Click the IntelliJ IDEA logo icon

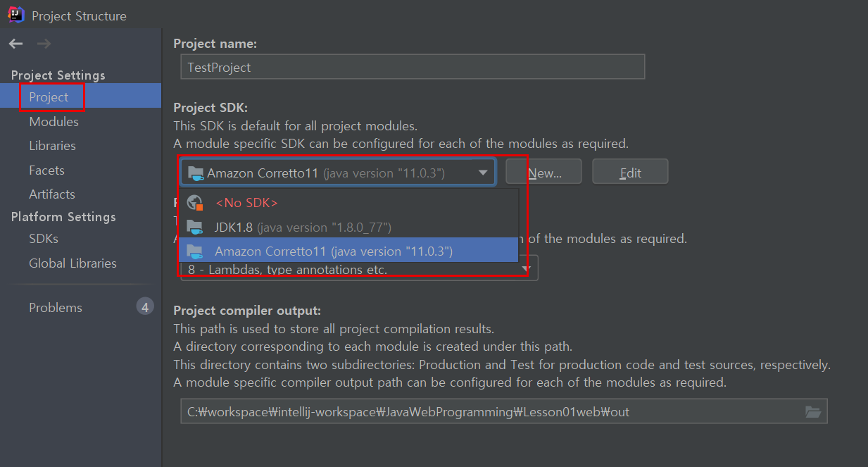pos(15,15)
